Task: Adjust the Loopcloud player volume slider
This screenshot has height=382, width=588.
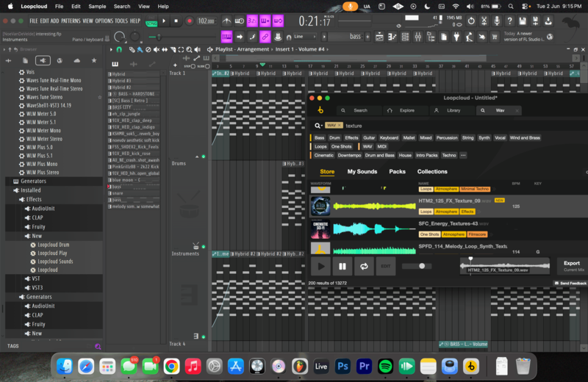Action: coord(417,266)
